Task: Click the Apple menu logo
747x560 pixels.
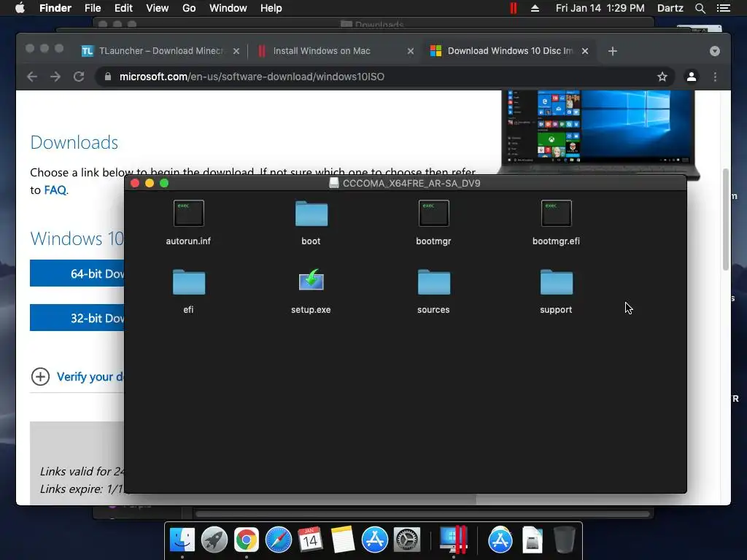Action: coord(20,8)
